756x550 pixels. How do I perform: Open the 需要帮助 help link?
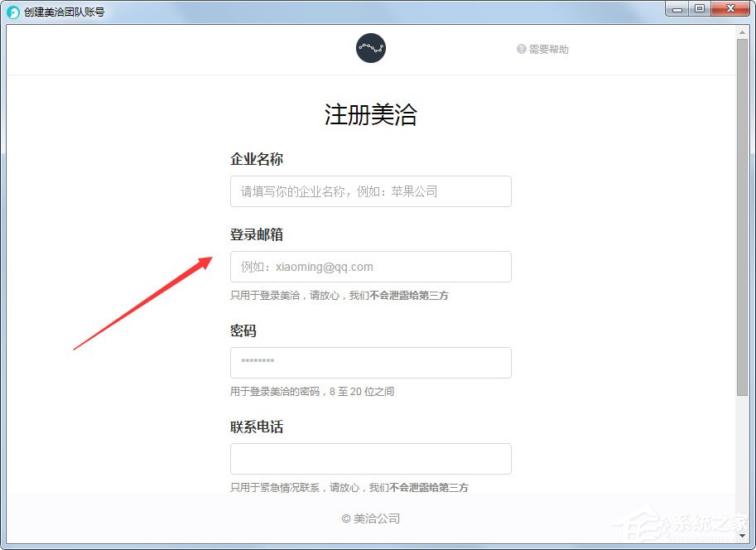[x=548, y=49]
